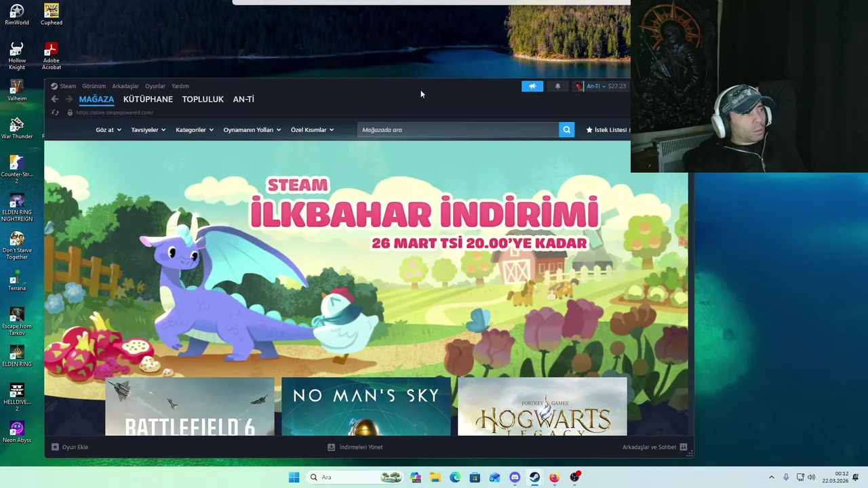Switch to the MAĞAZA tab
The width and height of the screenshot is (868, 488).
(x=96, y=99)
